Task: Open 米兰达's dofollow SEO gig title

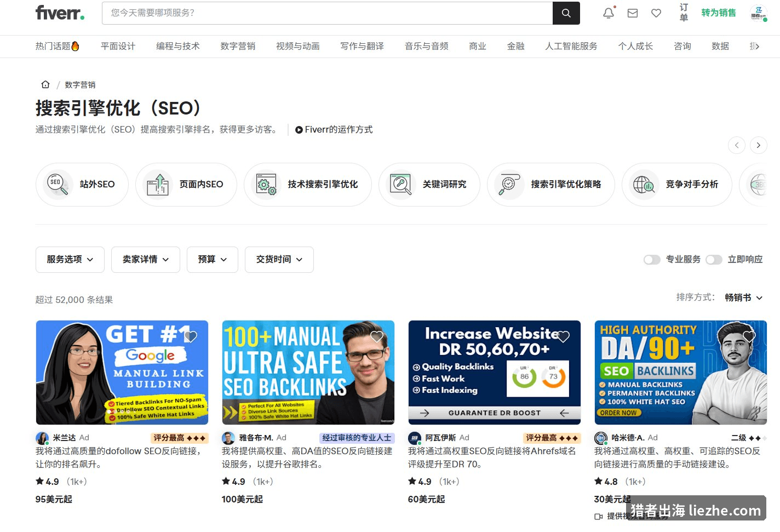Action: coord(119,457)
